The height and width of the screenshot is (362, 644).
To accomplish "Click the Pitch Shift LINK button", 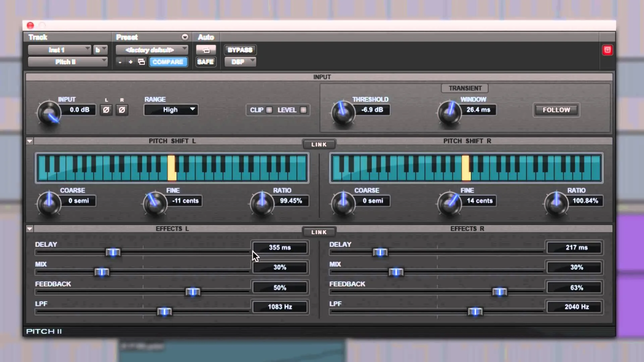I will click(319, 144).
